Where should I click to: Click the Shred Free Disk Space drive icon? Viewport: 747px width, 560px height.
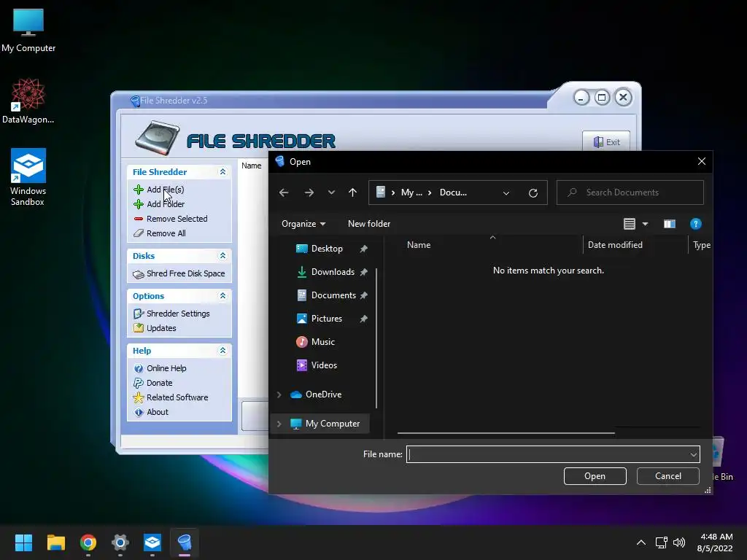click(138, 274)
